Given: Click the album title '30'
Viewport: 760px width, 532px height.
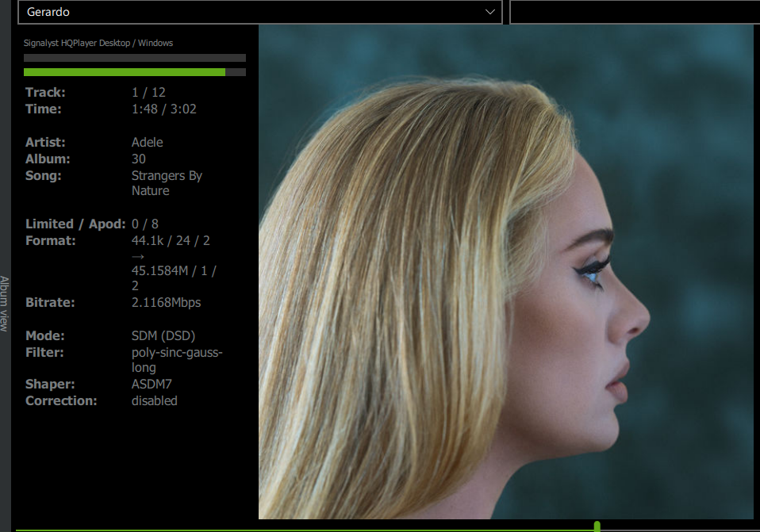Looking at the screenshot, I should click(x=139, y=159).
